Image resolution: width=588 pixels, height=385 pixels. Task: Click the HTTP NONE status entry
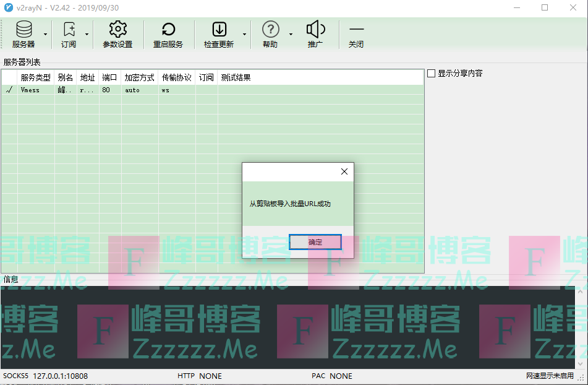(x=200, y=376)
